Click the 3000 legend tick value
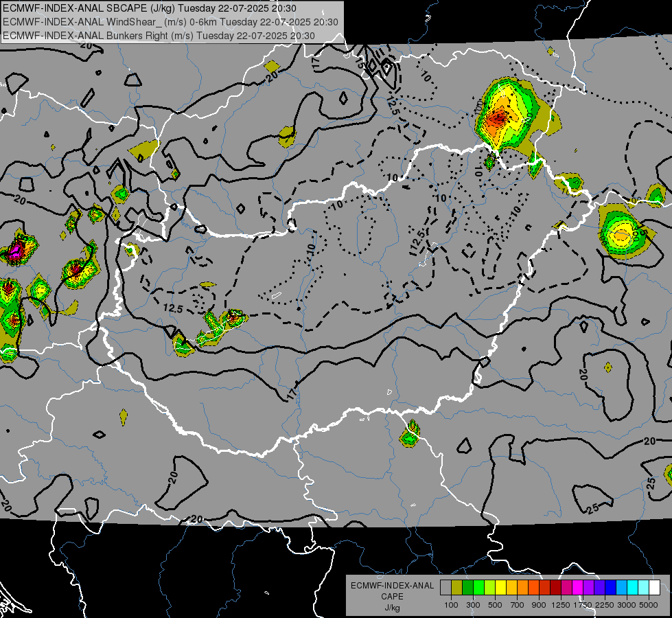This screenshot has width=672, height=618. click(x=627, y=605)
